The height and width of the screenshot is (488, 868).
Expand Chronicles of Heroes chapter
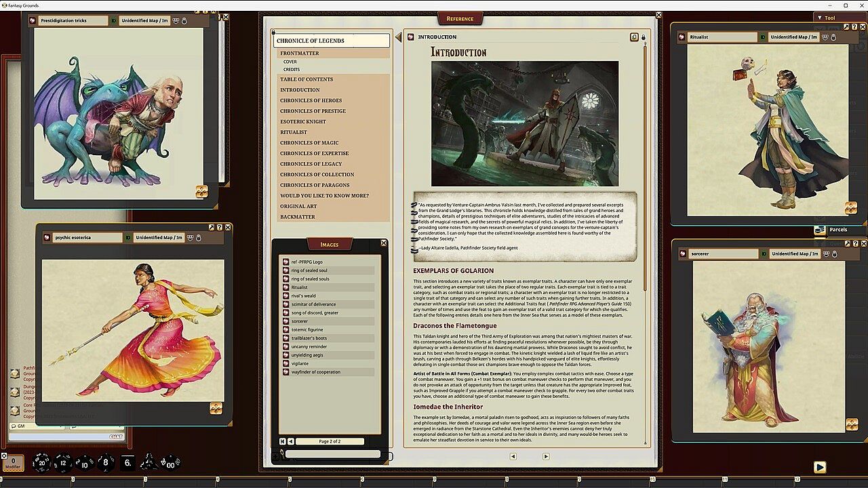click(311, 100)
